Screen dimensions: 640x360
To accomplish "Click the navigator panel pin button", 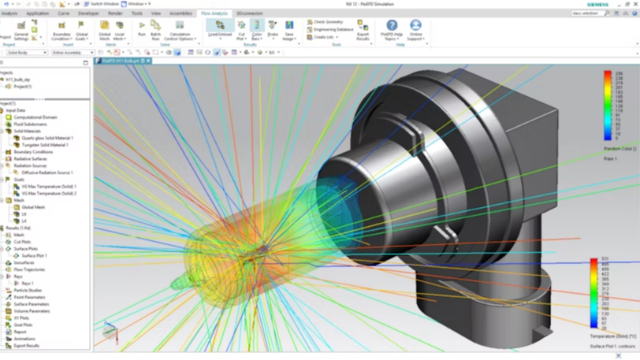I will pos(85,62).
